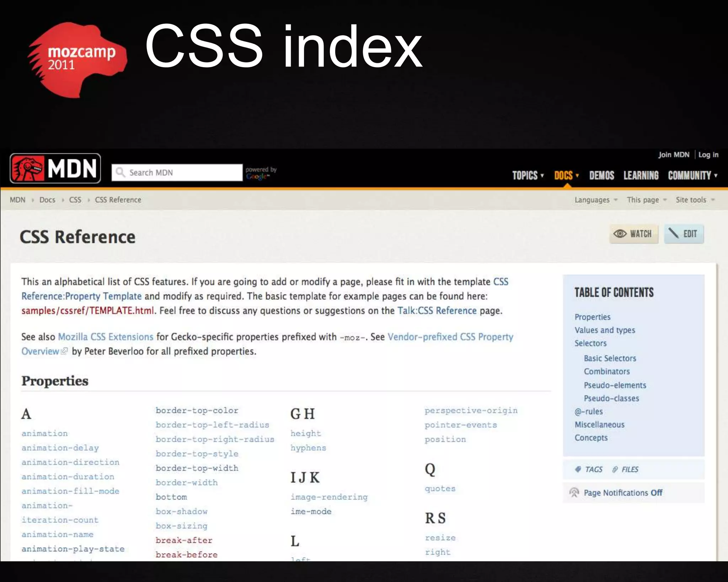Open the This page dropdown
728x582 pixels.
[x=647, y=200]
